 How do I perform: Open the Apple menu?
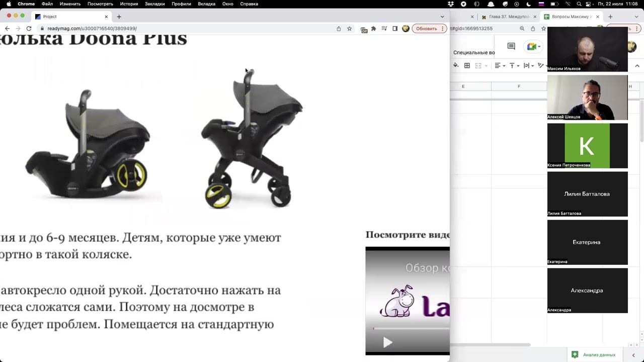point(9,4)
